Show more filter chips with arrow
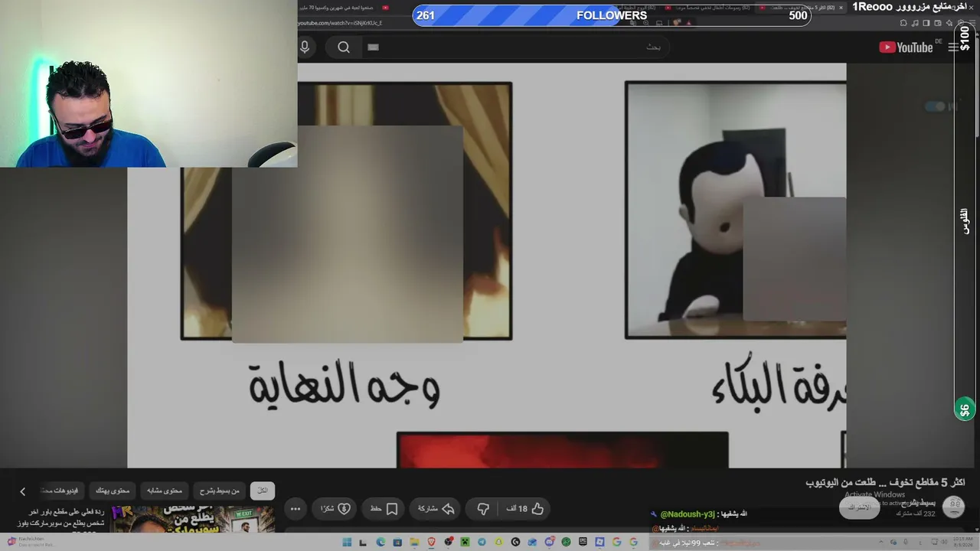The image size is (980, 551). (22, 491)
